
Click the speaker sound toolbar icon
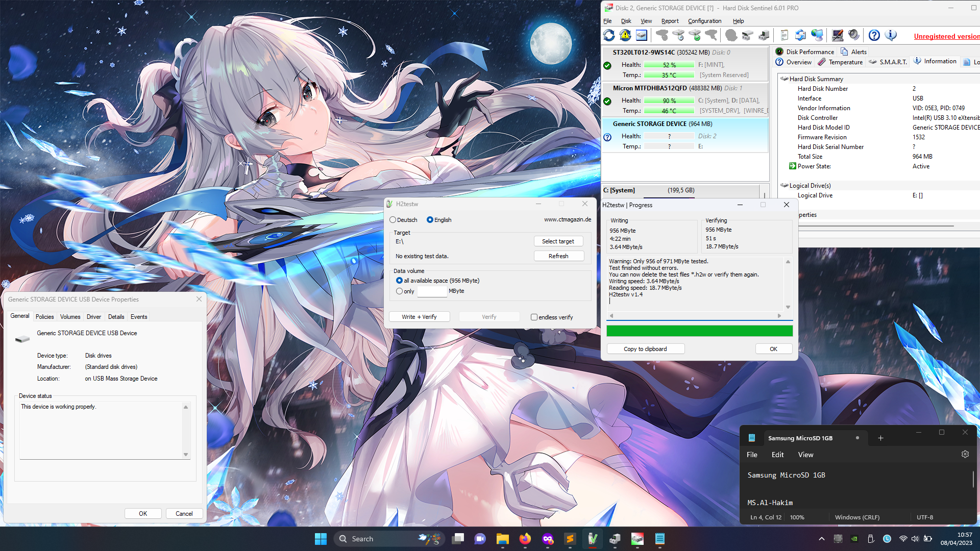coord(854,35)
